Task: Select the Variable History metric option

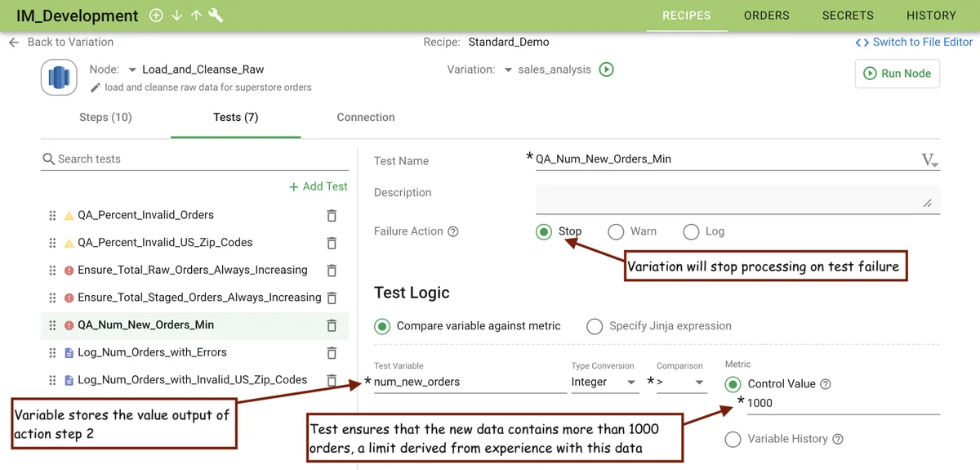Action: (x=733, y=440)
